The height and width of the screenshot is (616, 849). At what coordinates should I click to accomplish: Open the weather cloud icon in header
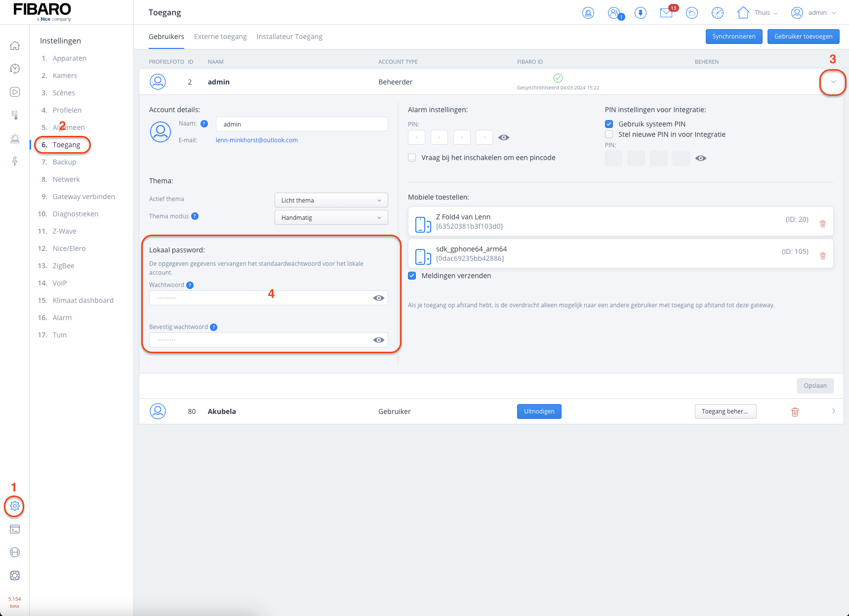click(692, 13)
